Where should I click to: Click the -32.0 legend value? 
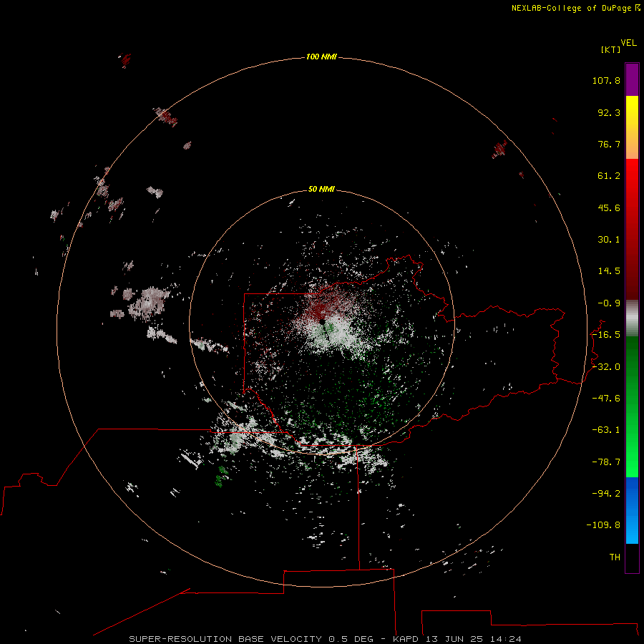[606, 367]
